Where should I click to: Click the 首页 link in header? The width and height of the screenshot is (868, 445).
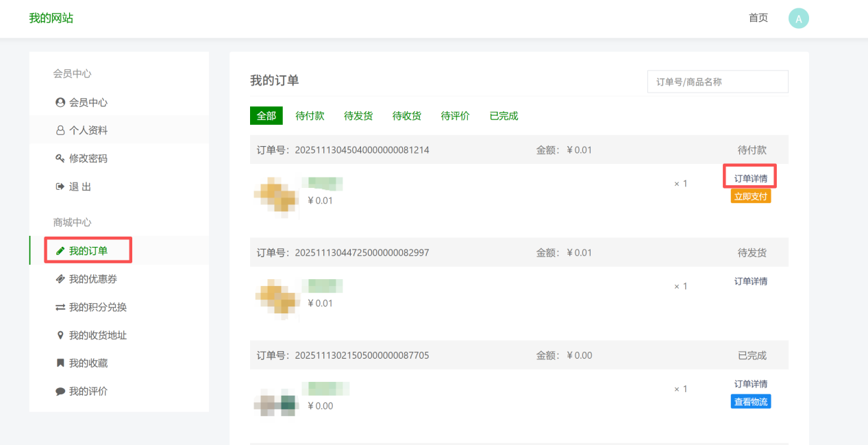(758, 18)
